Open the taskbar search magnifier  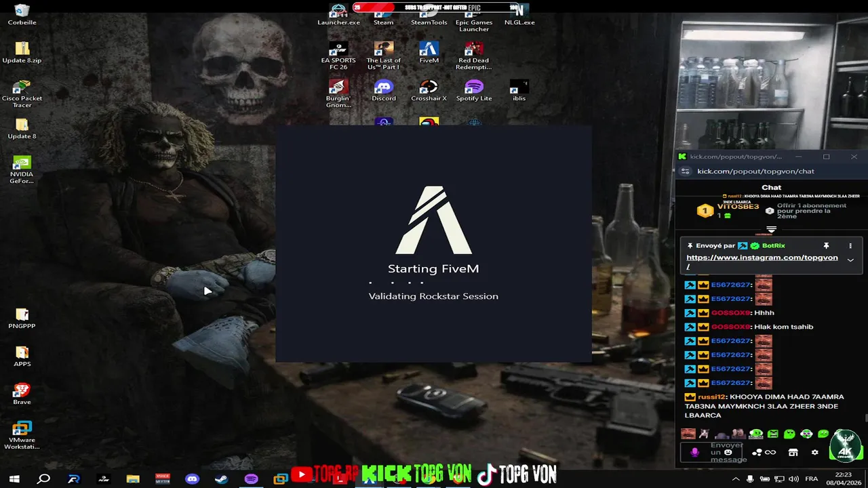(43, 479)
